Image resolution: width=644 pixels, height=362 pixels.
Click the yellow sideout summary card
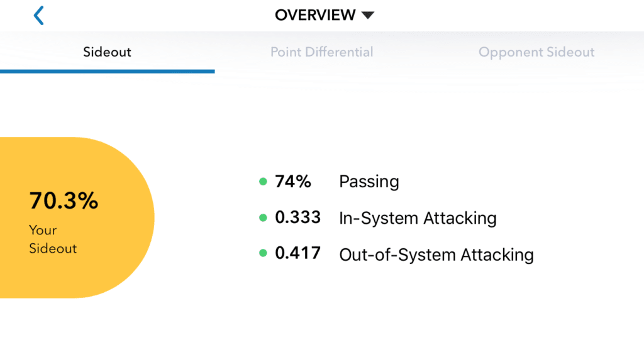77,217
